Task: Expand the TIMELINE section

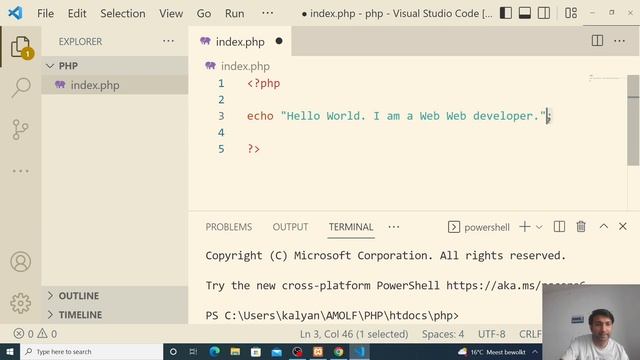Action: point(115,315)
